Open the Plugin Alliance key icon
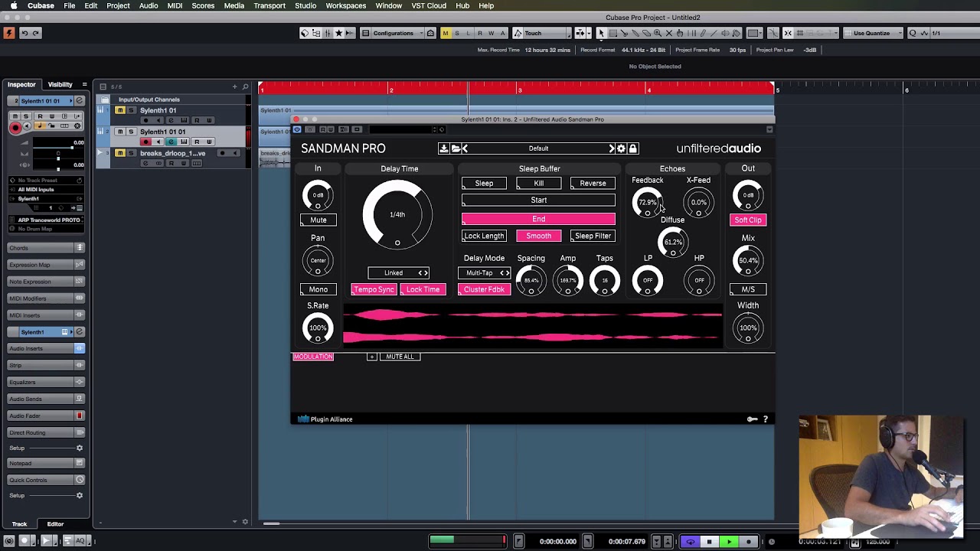Image resolution: width=980 pixels, height=551 pixels. pyautogui.click(x=752, y=419)
